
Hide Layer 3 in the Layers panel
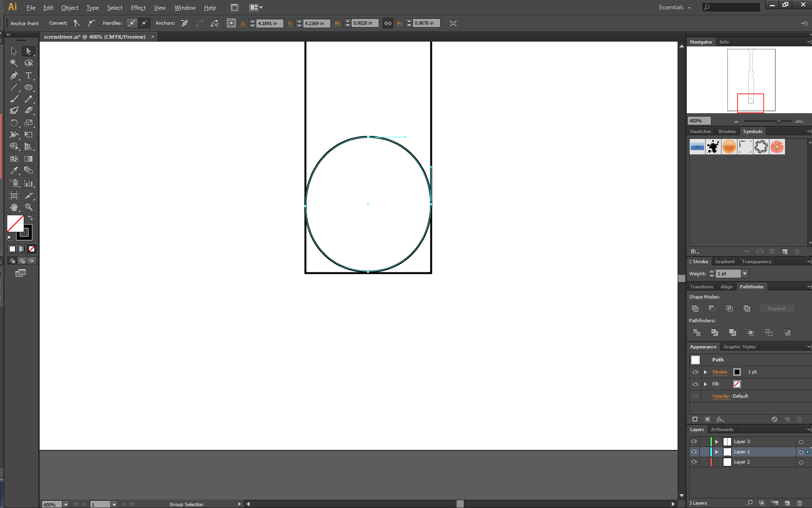point(694,441)
